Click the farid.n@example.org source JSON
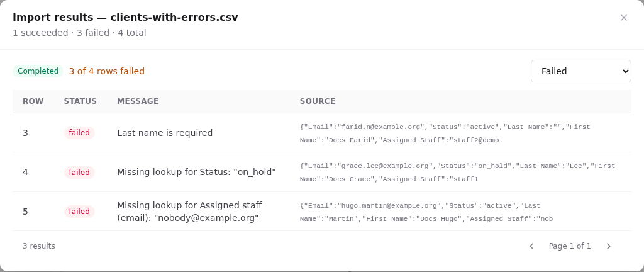This screenshot has height=272, width=644. [445, 133]
